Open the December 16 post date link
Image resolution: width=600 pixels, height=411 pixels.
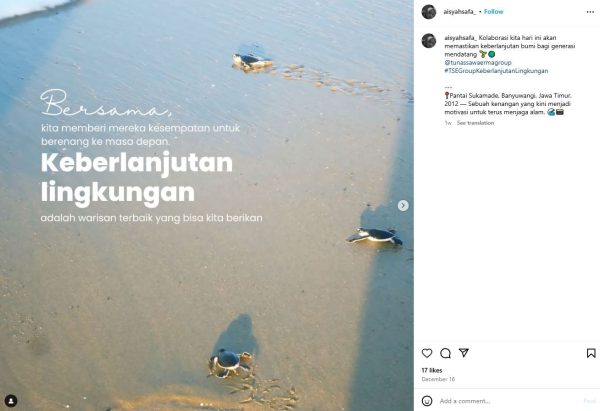coord(438,379)
